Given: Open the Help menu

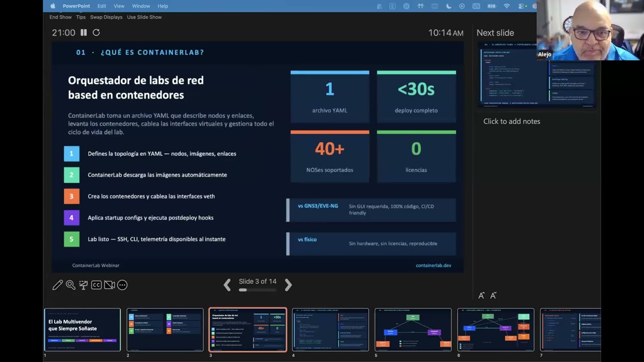Looking at the screenshot, I should point(163,6).
